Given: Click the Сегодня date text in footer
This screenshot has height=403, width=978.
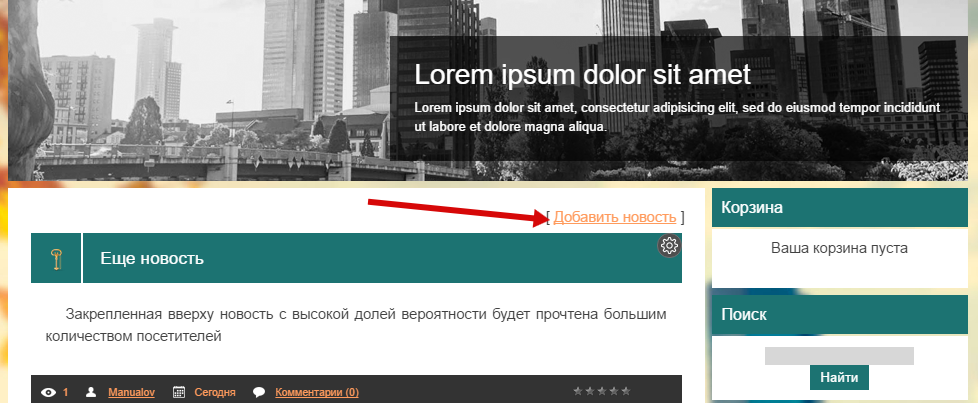Looking at the screenshot, I should click(215, 393).
